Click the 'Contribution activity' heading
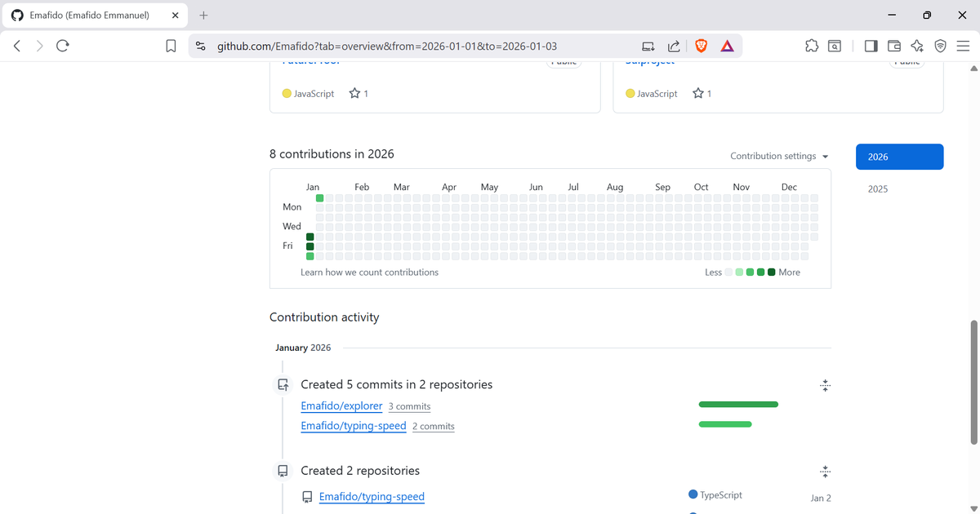 [324, 317]
